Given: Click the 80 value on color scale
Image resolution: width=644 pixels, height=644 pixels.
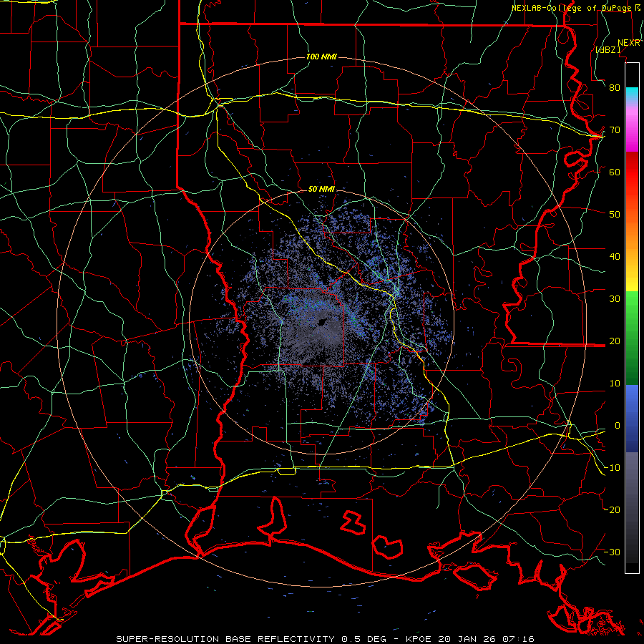Looking at the screenshot, I should 615,88.
